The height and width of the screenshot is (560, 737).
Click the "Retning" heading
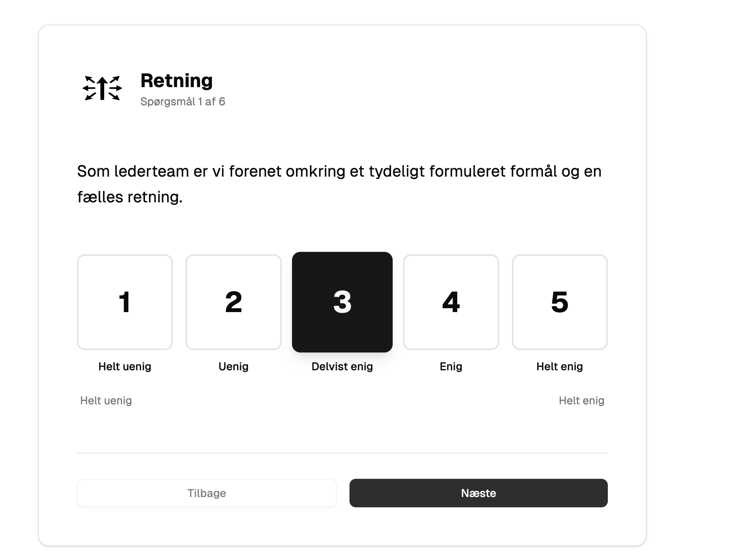point(177,81)
